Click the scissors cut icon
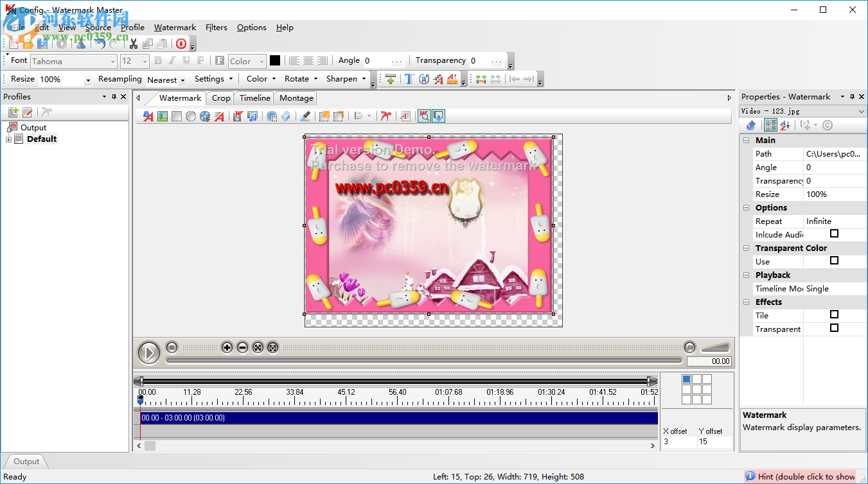The image size is (868, 484). (x=134, y=44)
